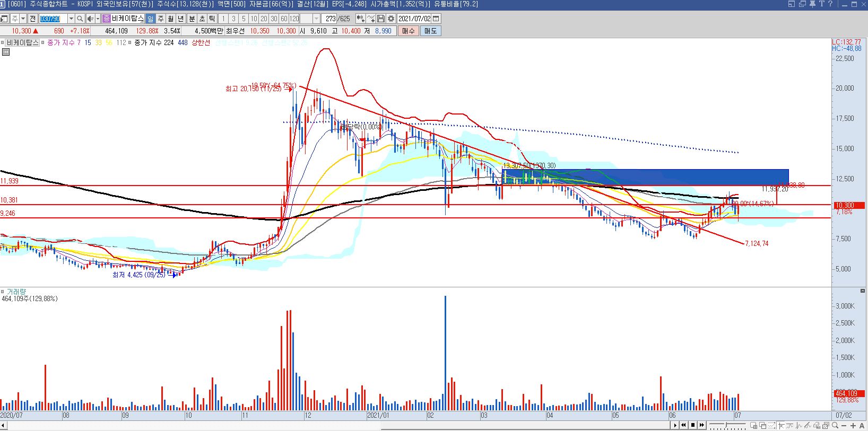Open the 주 type dropdown arrow
The image size is (868, 431).
[x=23, y=19]
